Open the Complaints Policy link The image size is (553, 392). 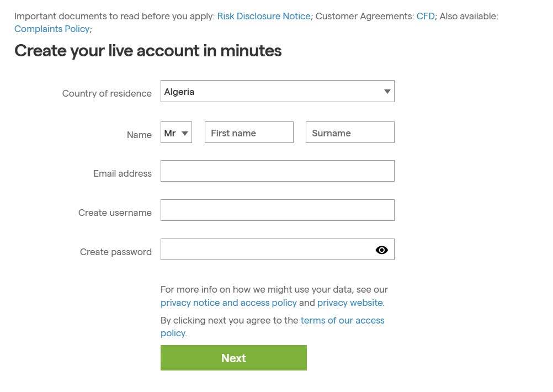pyautogui.click(x=52, y=29)
